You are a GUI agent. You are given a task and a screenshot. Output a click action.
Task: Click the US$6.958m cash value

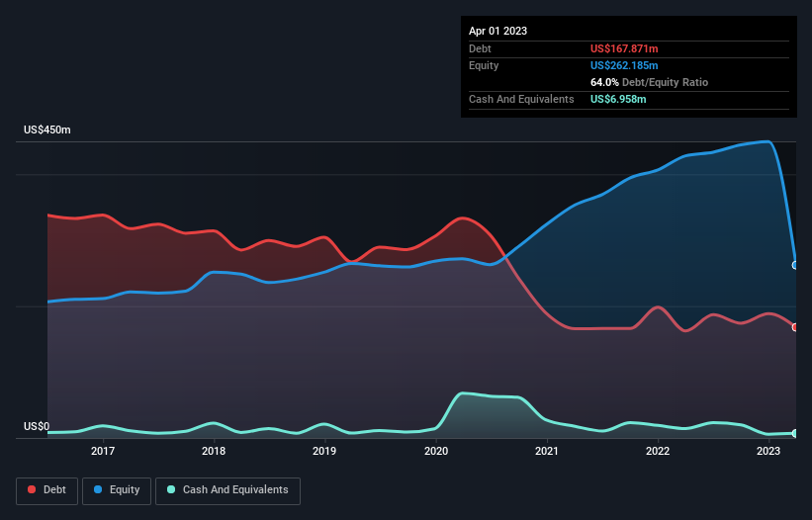pyautogui.click(x=618, y=99)
